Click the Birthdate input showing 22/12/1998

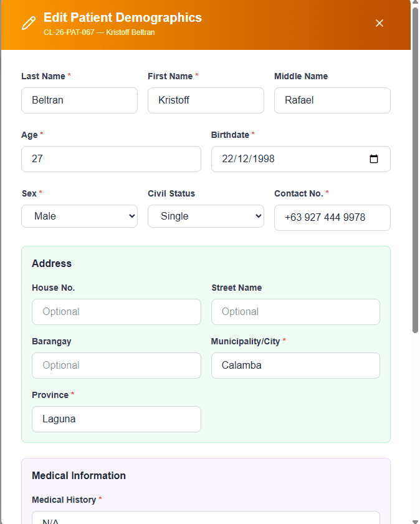pyautogui.click(x=293, y=159)
